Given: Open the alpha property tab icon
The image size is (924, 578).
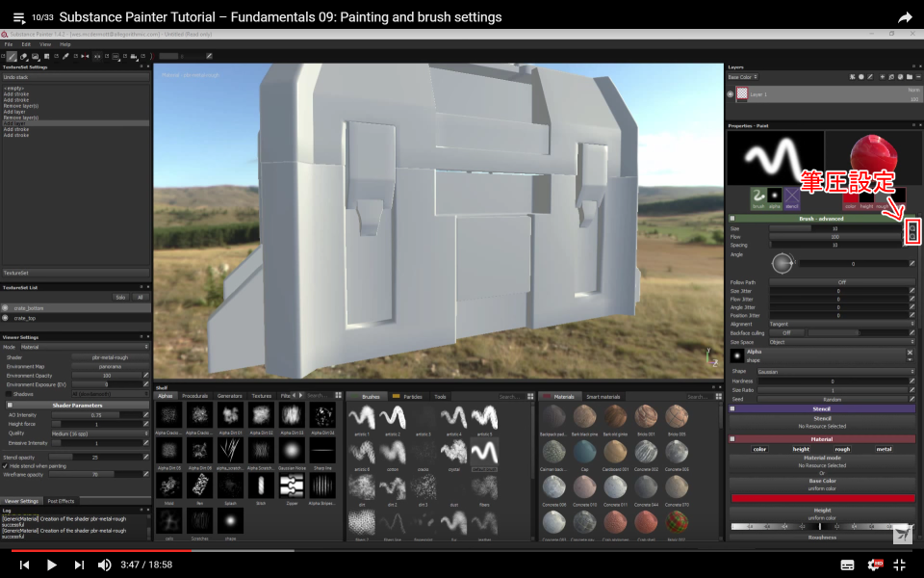Looking at the screenshot, I should click(x=774, y=198).
